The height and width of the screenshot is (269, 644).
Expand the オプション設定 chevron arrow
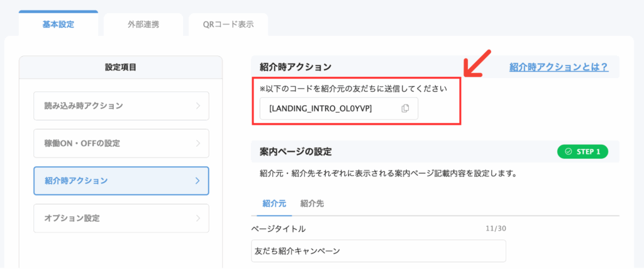click(197, 219)
